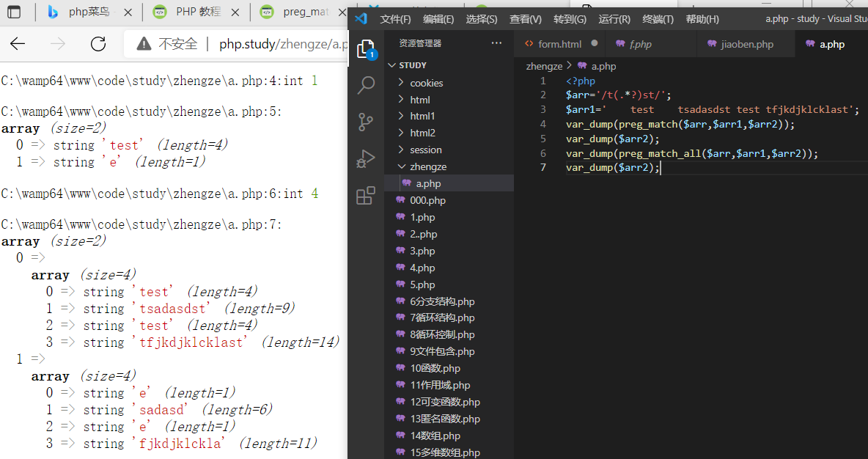
Task: Open 14数组.php file
Action: pos(449,436)
